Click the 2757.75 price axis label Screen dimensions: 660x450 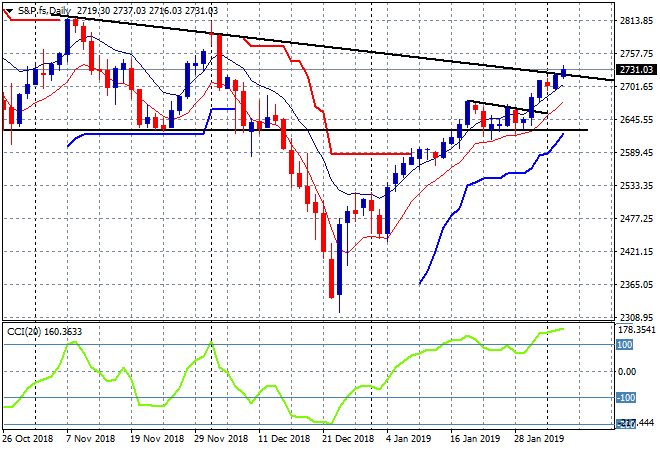coord(636,54)
